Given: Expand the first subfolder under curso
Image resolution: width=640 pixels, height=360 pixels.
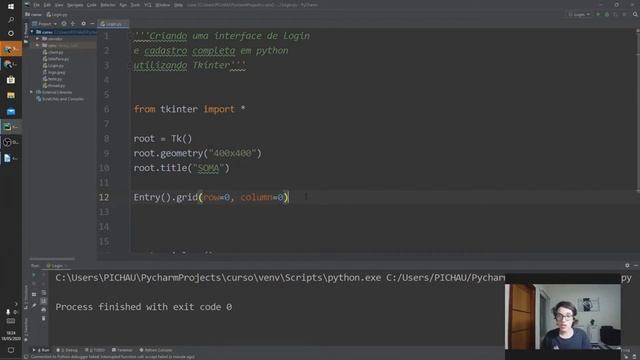Looking at the screenshot, I should click(38, 39).
